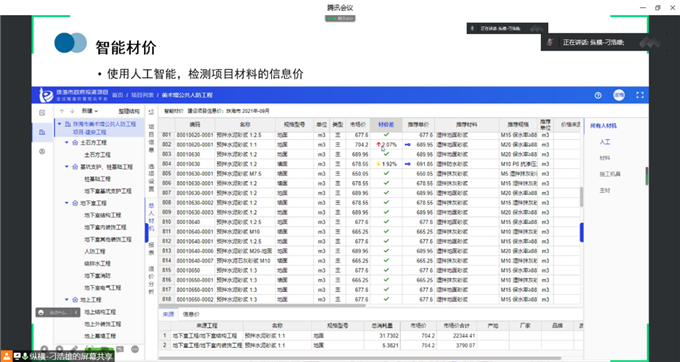Click red up arrow in row 802
The height and width of the screenshot is (362, 680).
click(x=379, y=145)
